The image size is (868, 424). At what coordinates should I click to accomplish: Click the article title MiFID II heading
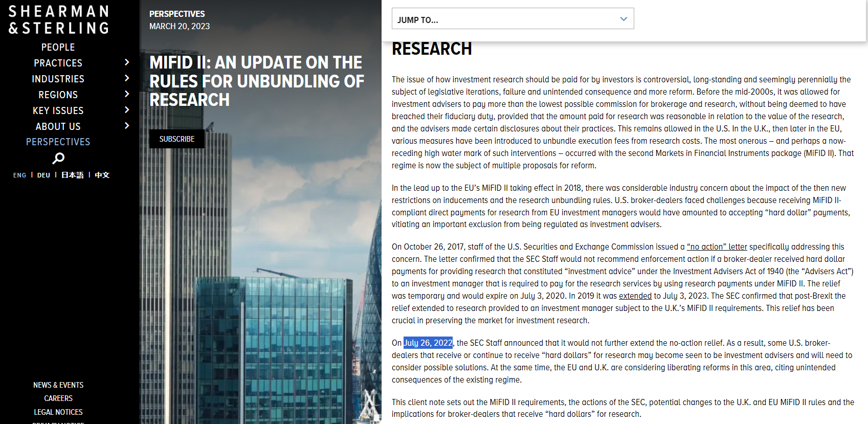click(x=257, y=81)
